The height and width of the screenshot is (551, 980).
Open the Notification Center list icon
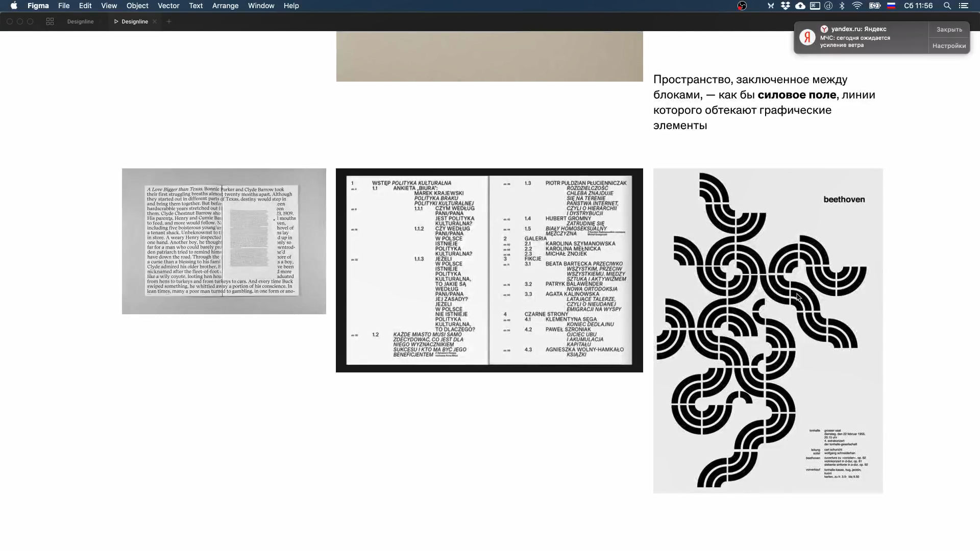click(963, 6)
